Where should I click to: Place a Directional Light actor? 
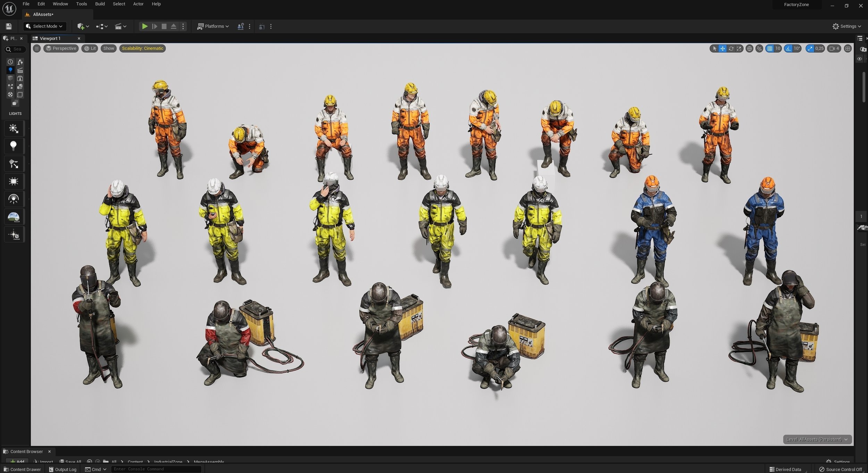pyautogui.click(x=14, y=129)
